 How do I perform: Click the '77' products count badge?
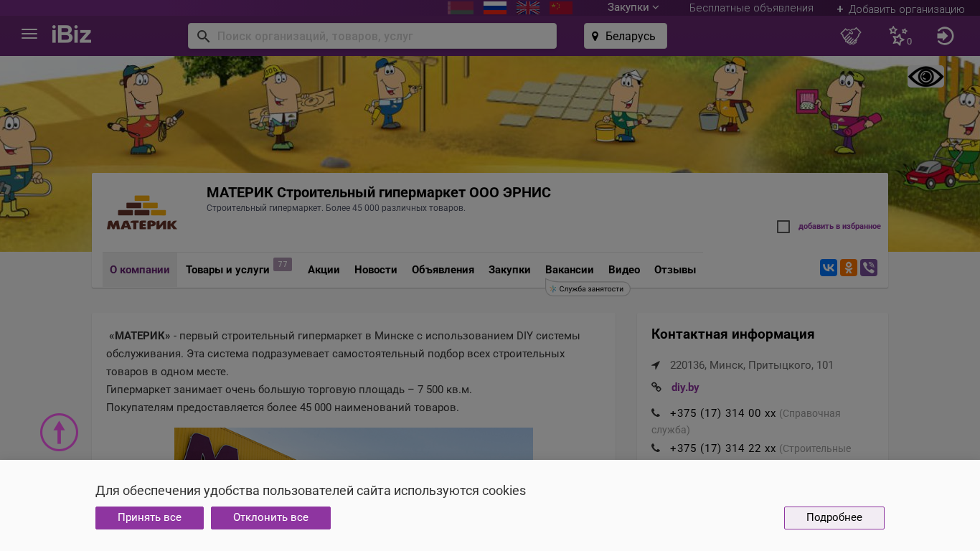click(x=283, y=265)
